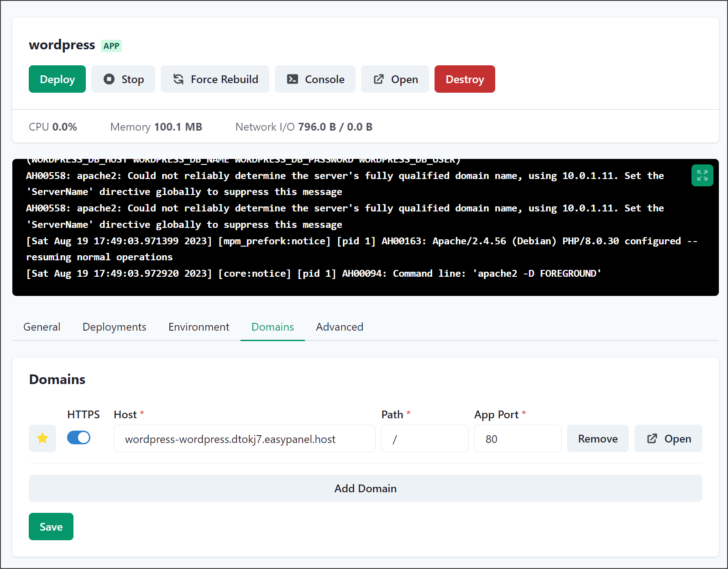Open the domain in the Domains row
Image resolution: width=728 pixels, height=569 pixels.
click(x=668, y=438)
